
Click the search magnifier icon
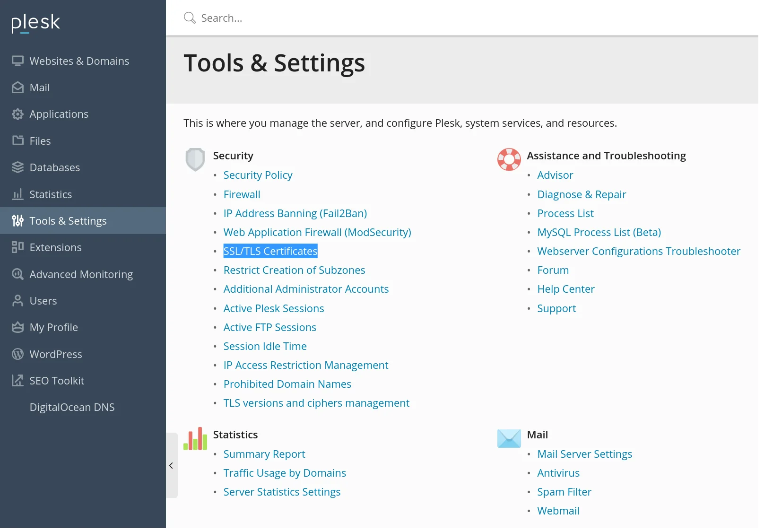[x=190, y=18]
